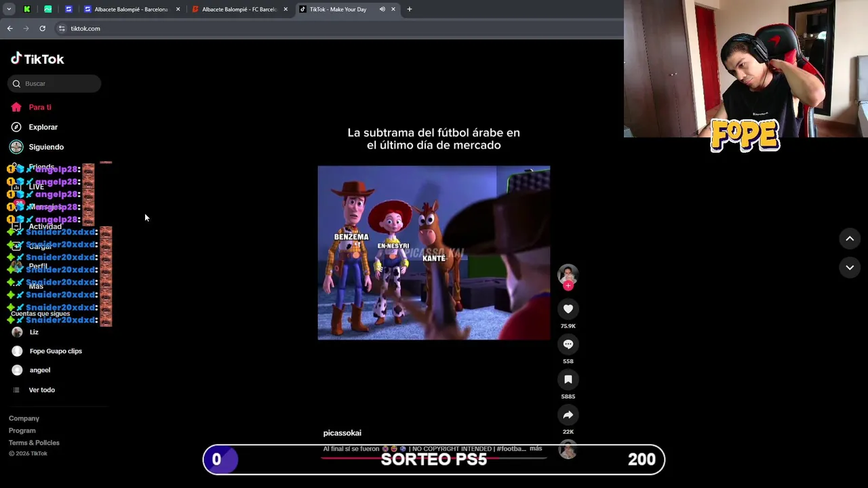Select the TikTok - Make Your Day tab
The image size is (868, 488).
337,9
